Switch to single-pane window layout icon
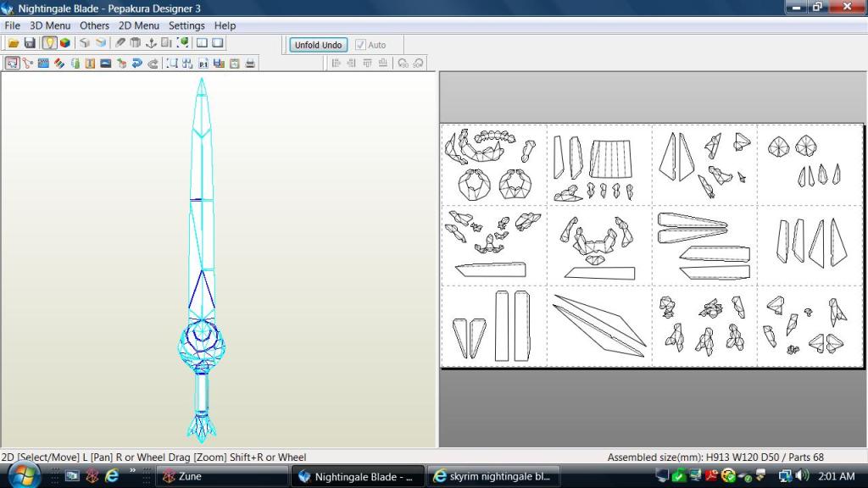Image resolution: width=868 pixels, height=488 pixels. pyautogui.click(x=218, y=43)
